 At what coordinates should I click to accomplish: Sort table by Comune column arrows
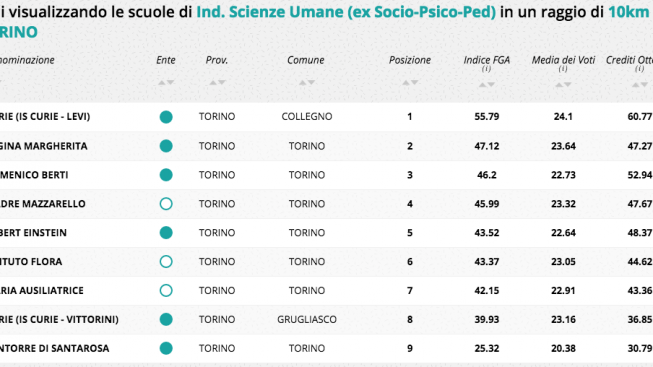pos(307,83)
